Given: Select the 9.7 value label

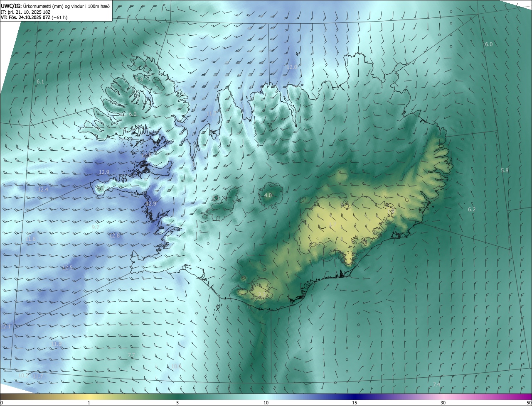Looking at the screenshot, I should (96, 227).
